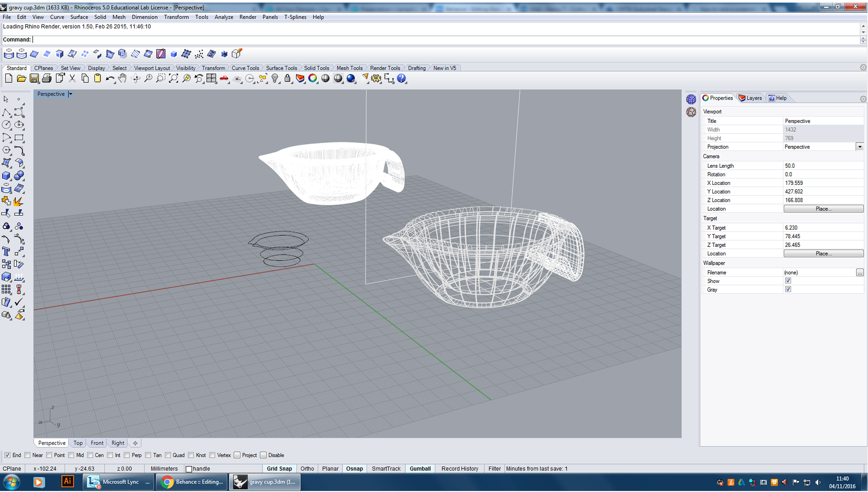Click the color wheel Object Properties icon
Viewport: 868px width, 492px height.
pyautogui.click(x=313, y=78)
